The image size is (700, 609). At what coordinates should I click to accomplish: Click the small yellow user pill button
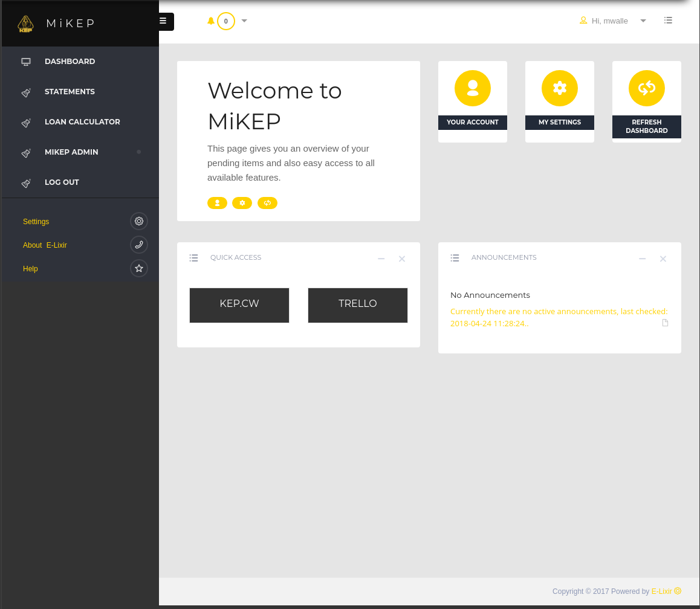click(x=217, y=203)
